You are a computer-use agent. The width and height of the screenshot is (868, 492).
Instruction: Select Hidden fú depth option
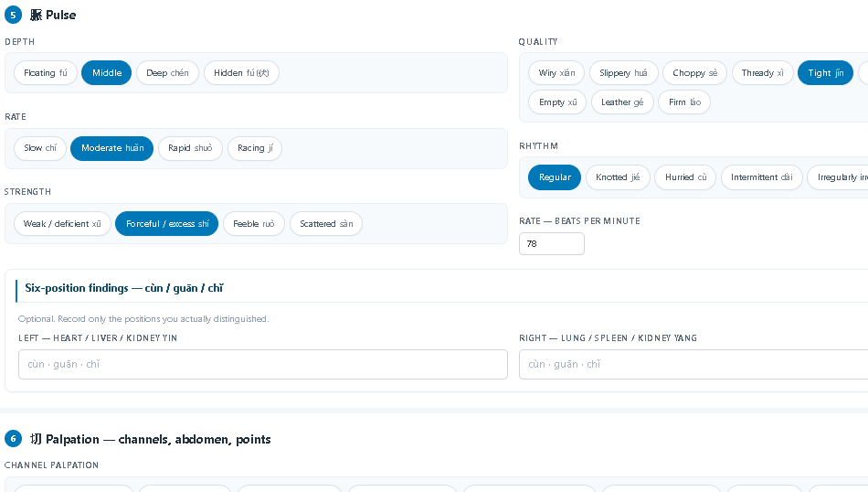(x=241, y=72)
